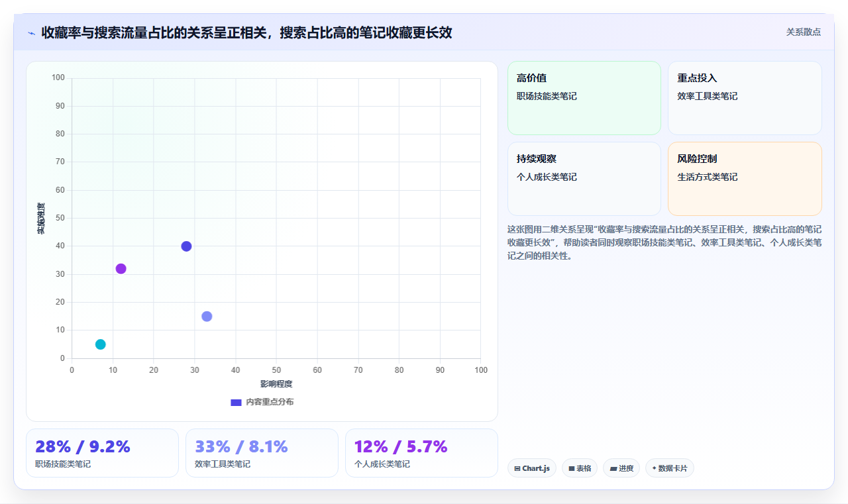The width and height of the screenshot is (848, 504).
Task: Click the Chart.js tag icon
Action: [517, 468]
